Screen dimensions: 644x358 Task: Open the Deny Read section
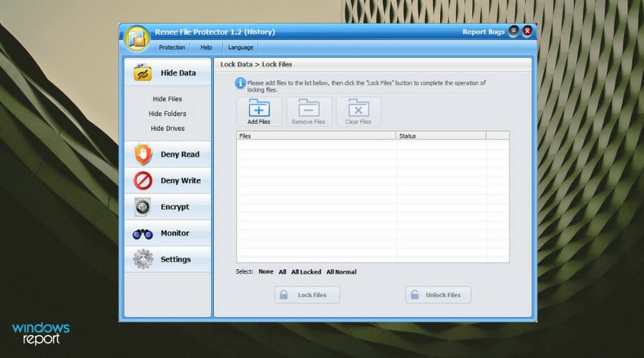pyautogui.click(x=167, y=154)
